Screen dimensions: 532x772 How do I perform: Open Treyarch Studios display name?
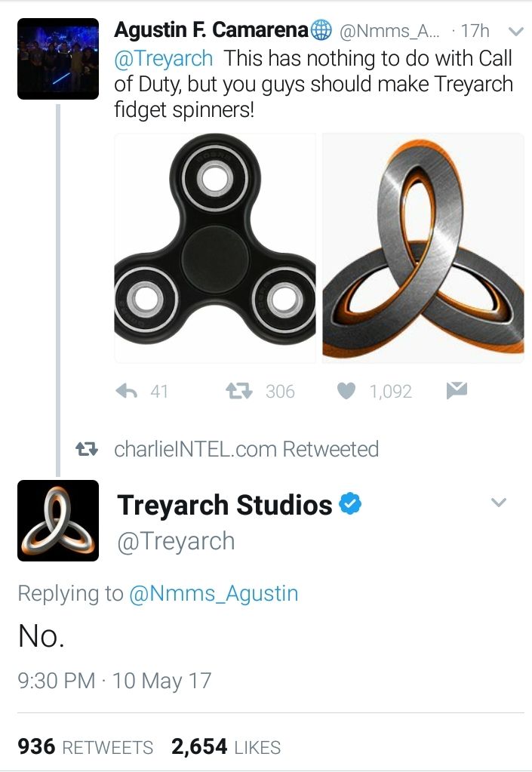pos(224,505)
